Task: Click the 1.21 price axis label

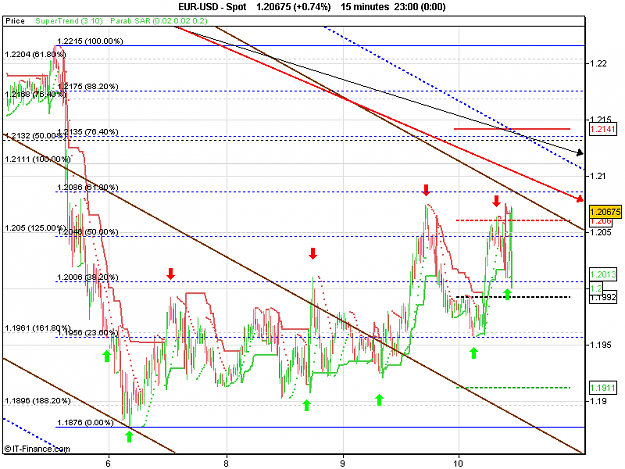Action: (597, 176)
